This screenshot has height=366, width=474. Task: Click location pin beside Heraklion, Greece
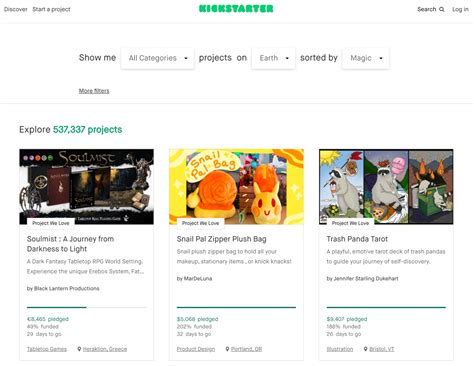(79, 349)
